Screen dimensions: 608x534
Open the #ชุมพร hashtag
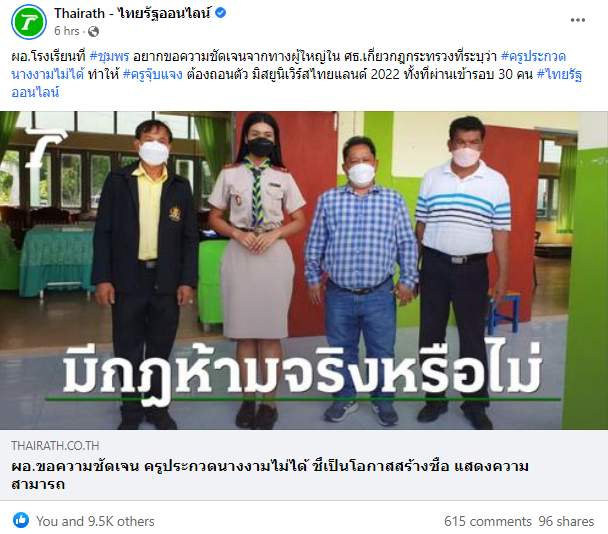point(109,57)
